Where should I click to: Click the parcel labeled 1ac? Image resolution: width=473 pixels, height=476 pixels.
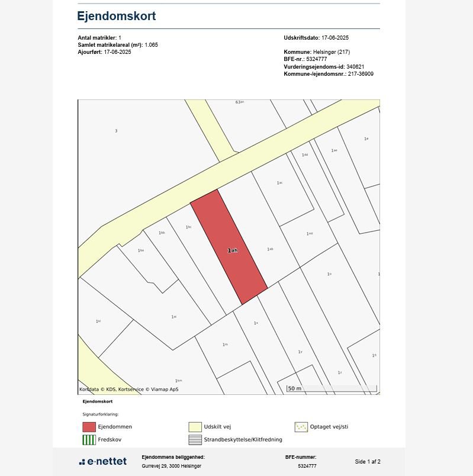point(279,183)
